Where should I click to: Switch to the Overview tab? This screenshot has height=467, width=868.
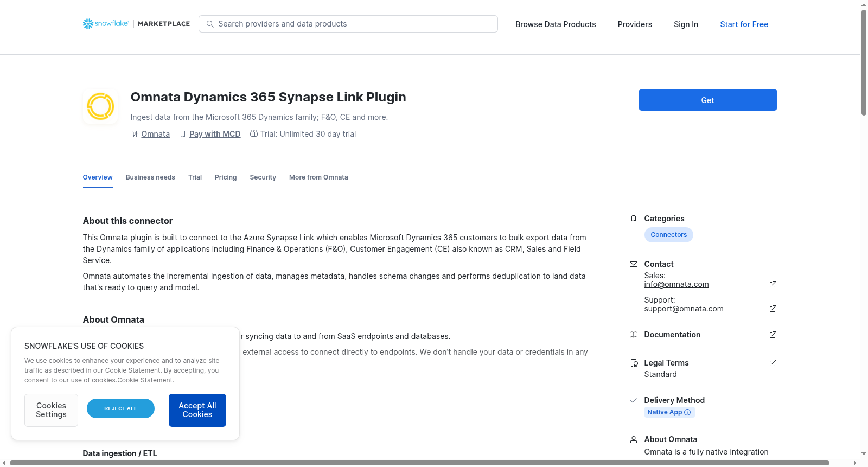click(x=98, y=177)
